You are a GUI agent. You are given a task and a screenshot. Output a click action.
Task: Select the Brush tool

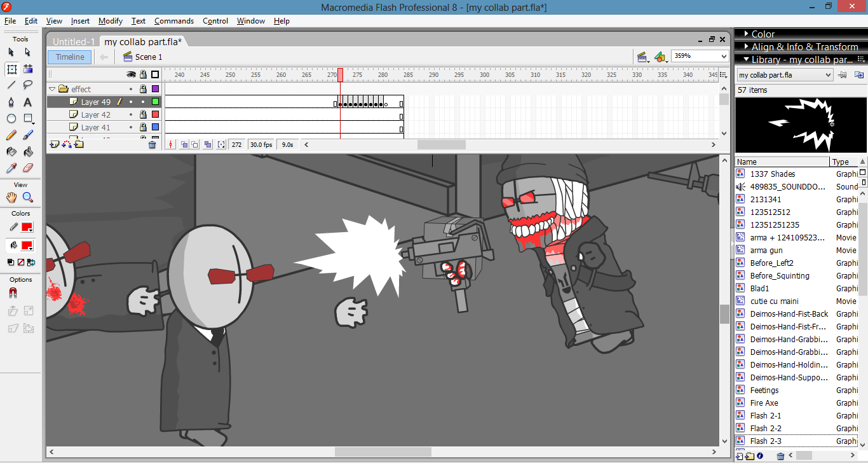(28, 135)
